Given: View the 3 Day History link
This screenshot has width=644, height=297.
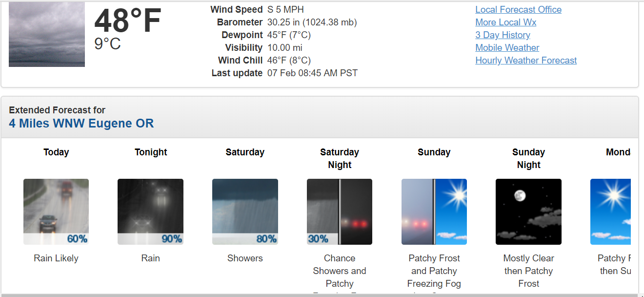Looking at the screenshot, I should [503, 35].
